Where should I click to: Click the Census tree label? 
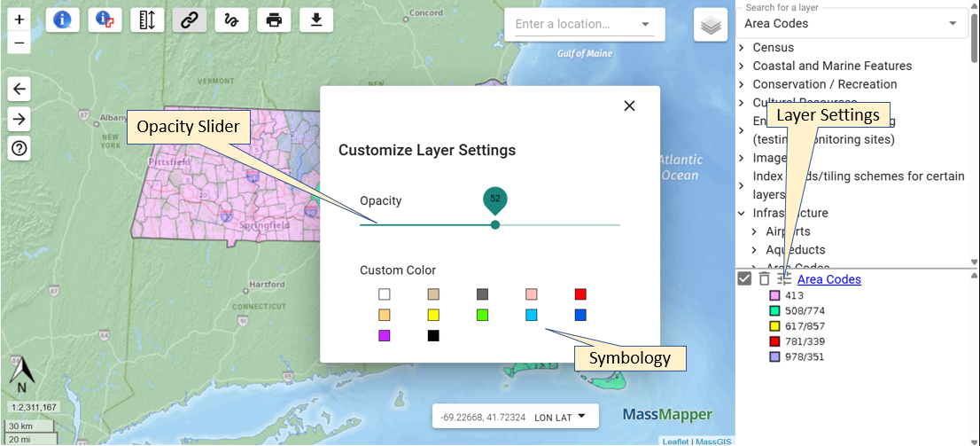774,48
